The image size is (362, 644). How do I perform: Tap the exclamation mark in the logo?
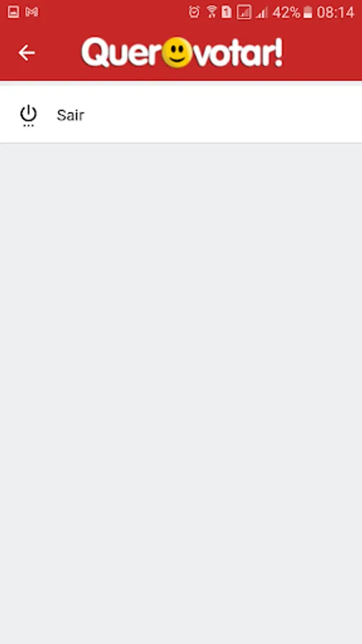pos(279,52)
